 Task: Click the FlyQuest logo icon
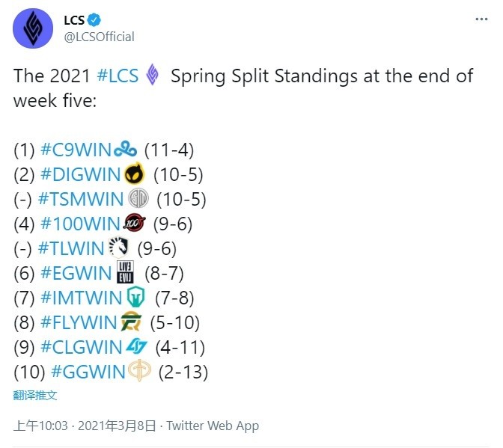[x=131, y=321]
